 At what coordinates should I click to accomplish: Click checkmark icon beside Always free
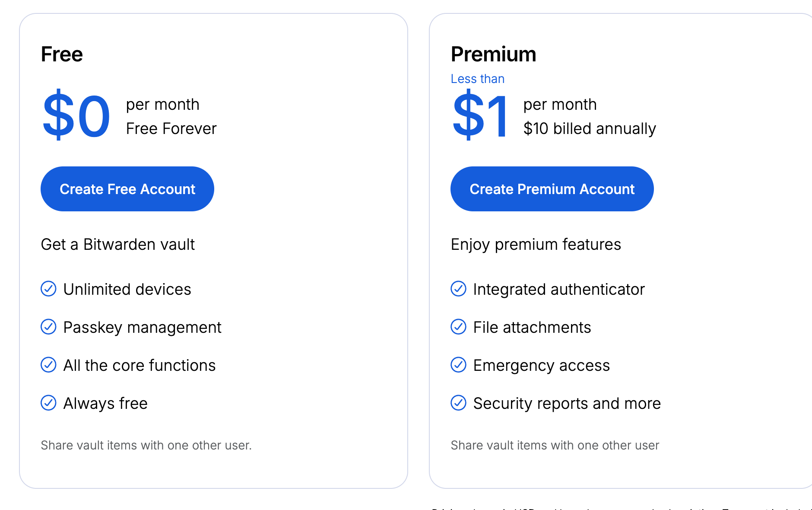click(x=48, y=403)
